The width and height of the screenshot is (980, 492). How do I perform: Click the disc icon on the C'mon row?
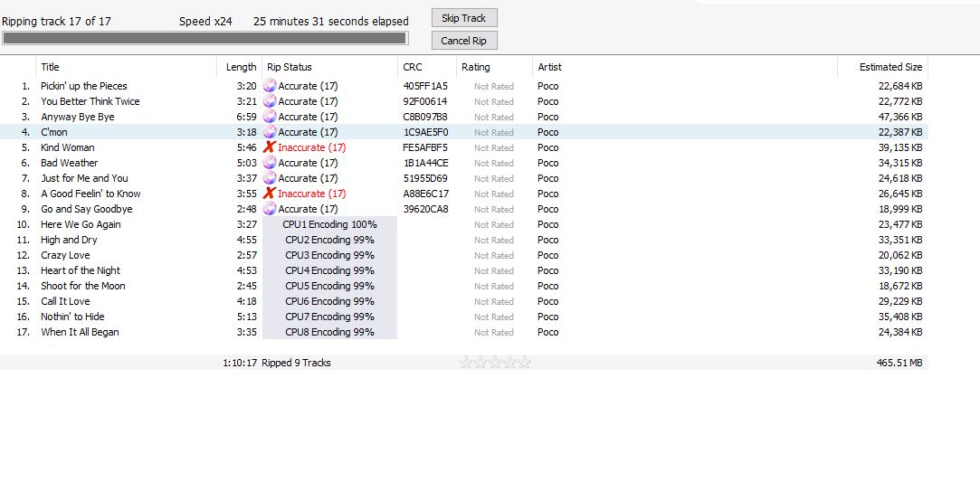click(270, 132)
